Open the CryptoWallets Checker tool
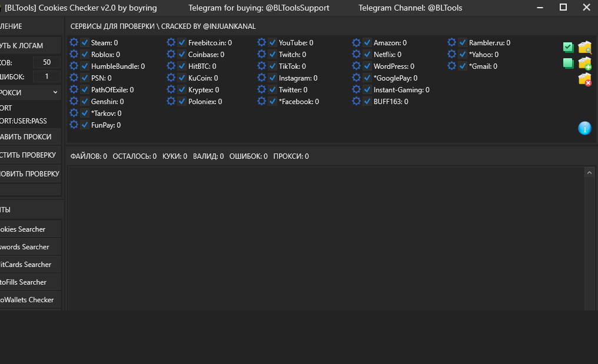This screenshot has width=598, height=364. 30,299
